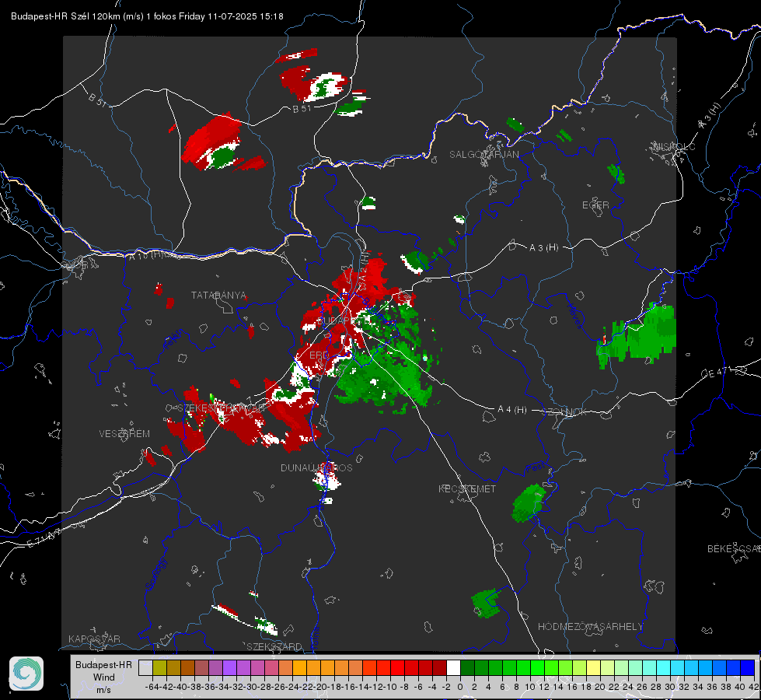Click the blue Heves county label

point(574,316)
